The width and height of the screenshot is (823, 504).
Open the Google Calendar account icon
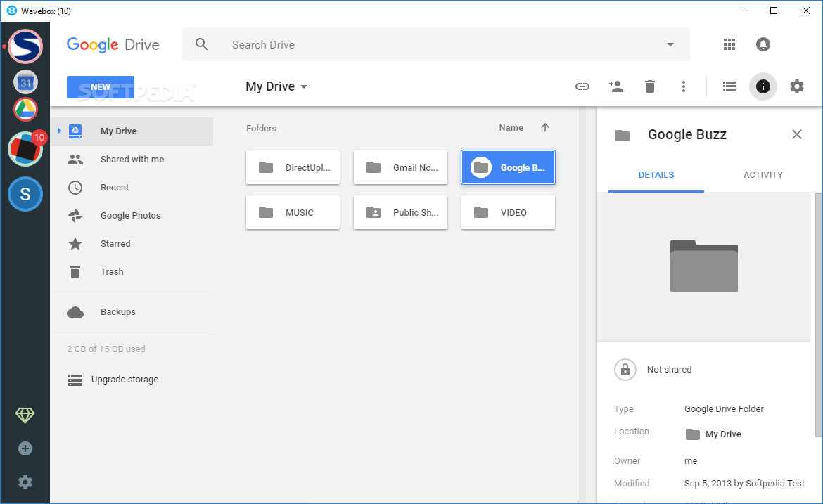[x=25, y=82]
